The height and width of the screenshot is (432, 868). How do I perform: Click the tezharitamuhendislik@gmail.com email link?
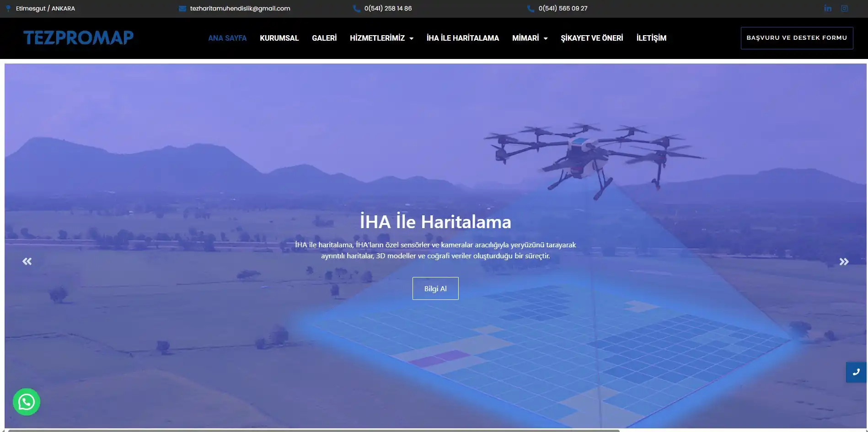(240, 9)
